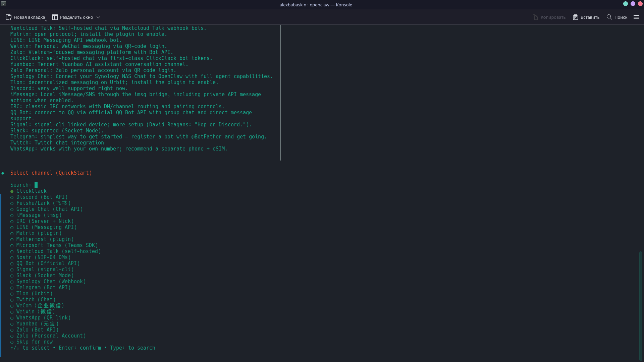Screen dimensions: 644x362
Task: Choose Telegram (Bot API) option
Action: point(41,288)
